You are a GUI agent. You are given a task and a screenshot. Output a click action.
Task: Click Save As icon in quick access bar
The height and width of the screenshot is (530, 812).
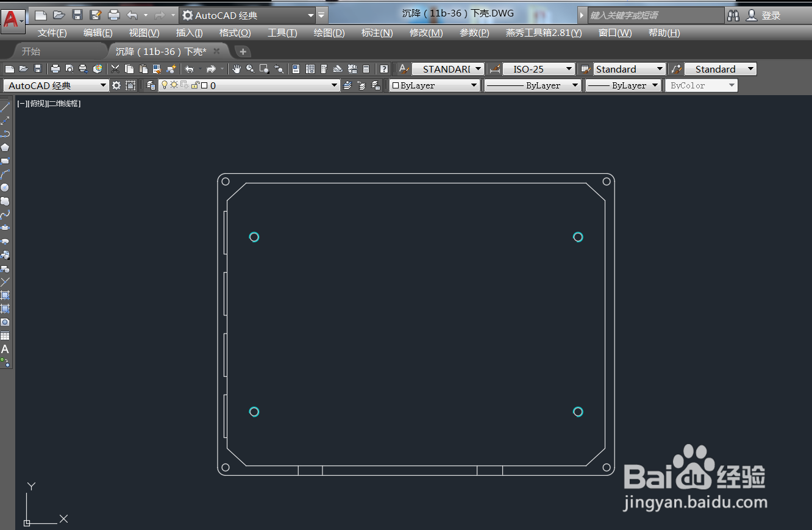pyautogui.click(x=96, y=15)
